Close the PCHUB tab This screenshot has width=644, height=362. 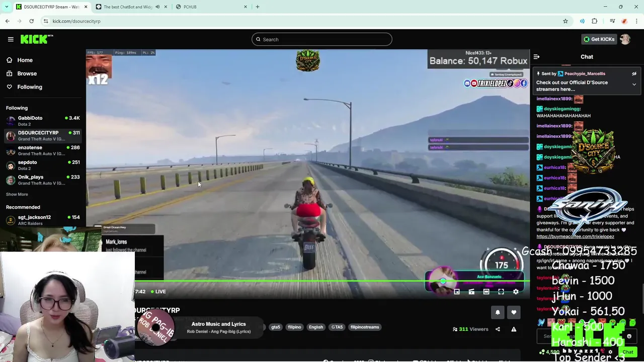246,7
